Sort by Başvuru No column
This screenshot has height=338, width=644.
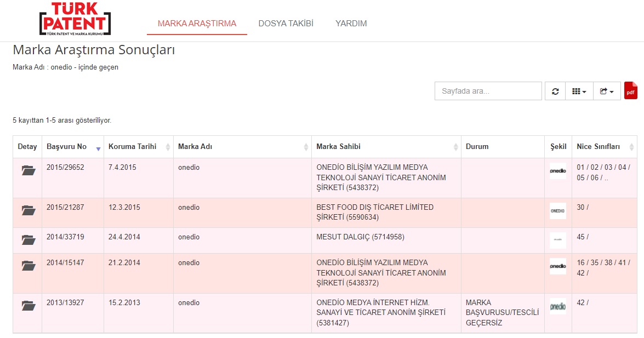73,147
